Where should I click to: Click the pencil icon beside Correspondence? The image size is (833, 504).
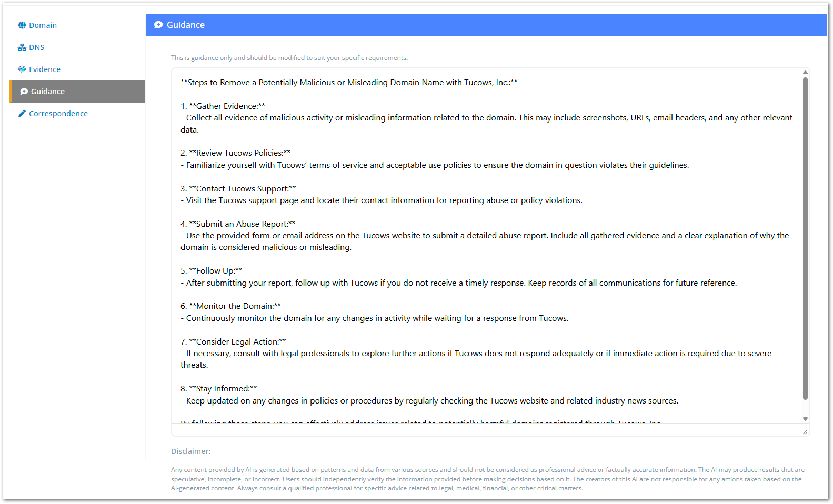pos(22,114)
